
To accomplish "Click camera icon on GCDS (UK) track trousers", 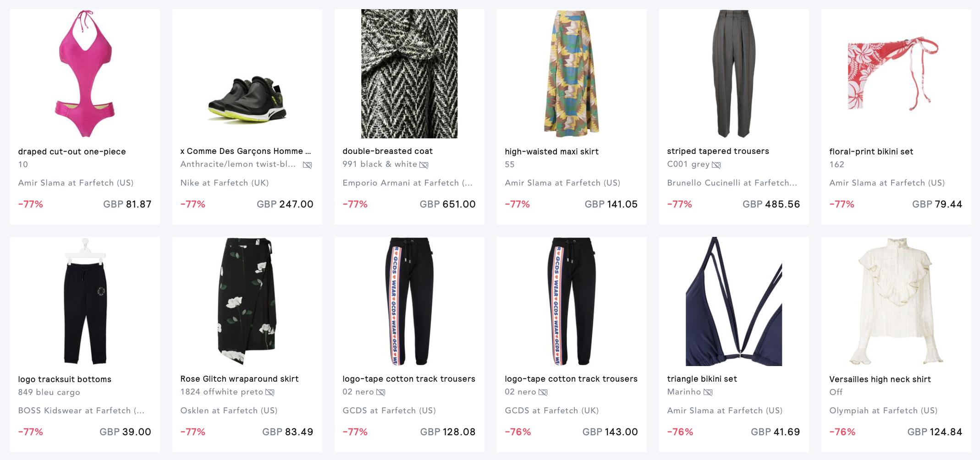I will tap(543, 392).
